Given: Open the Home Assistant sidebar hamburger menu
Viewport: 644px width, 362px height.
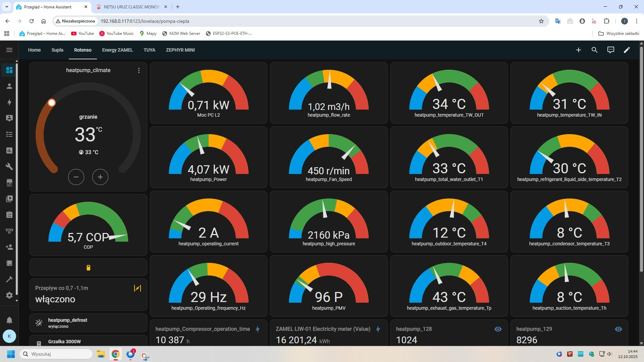Looking at the screenshot, I should 9,50.
